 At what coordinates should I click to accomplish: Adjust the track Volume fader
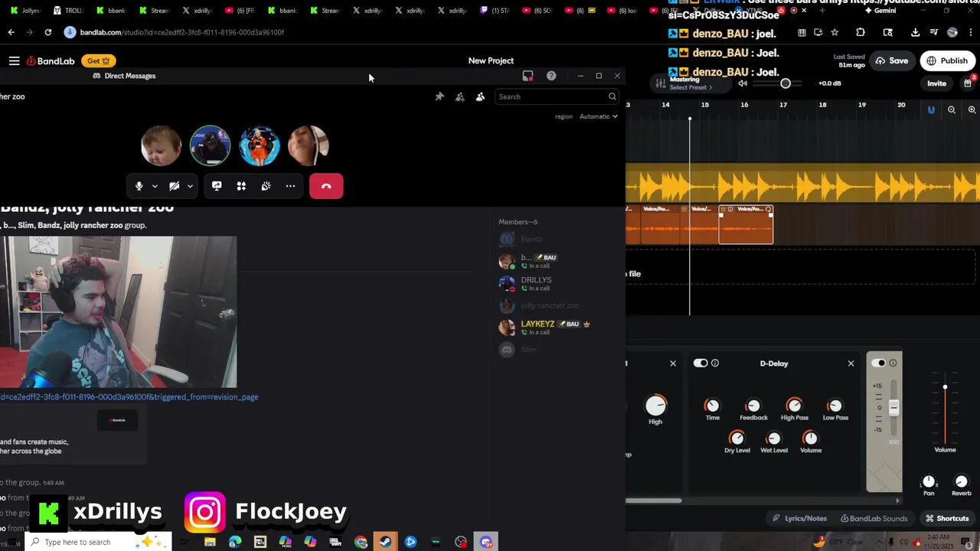[945, 387]
